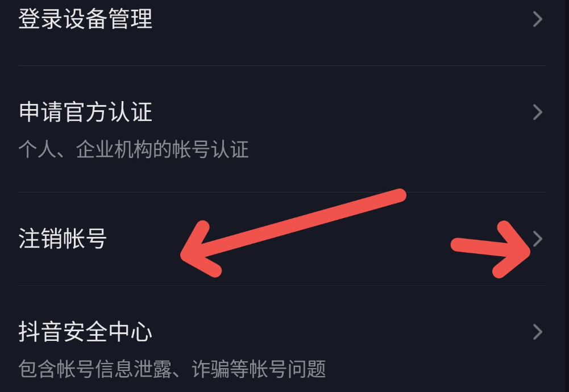Click the large red left-pointing arrow annotation
Image resolution: width=569 pixels, height=392 pixels.
(x=293, y=233)
